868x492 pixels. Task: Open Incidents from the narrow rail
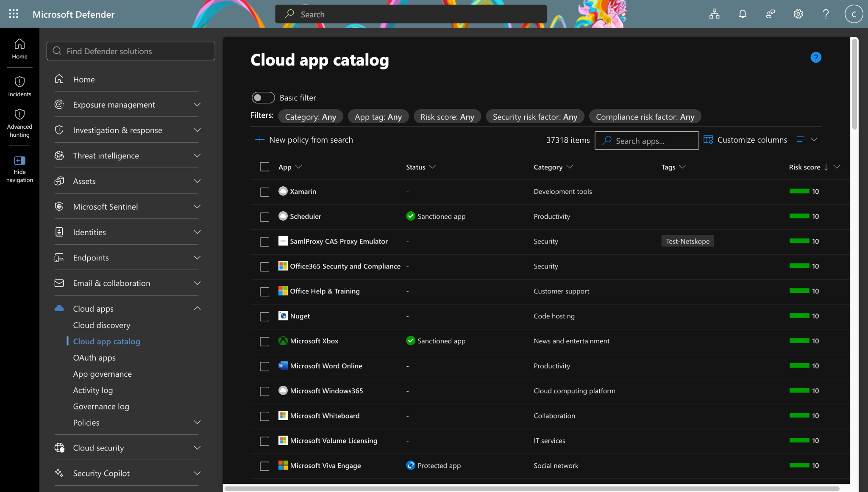(19, 86)
